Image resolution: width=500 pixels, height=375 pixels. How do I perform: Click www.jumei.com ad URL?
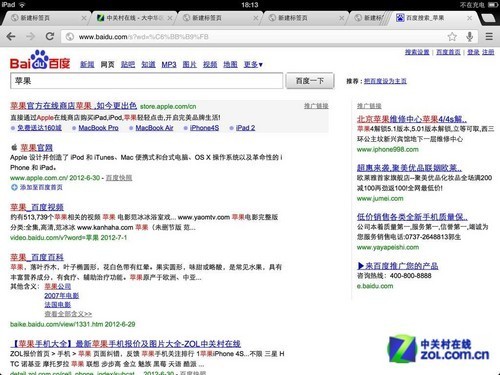pos(380,198)
